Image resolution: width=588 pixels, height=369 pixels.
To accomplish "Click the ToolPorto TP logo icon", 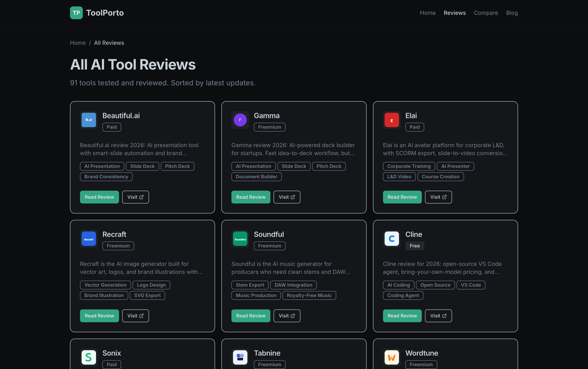I will click(76, 13).
